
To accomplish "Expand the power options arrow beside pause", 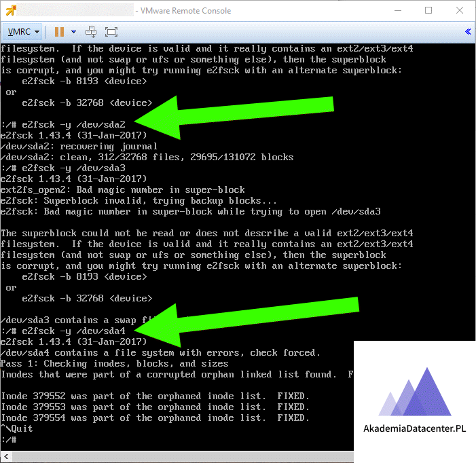I will 73,31.
